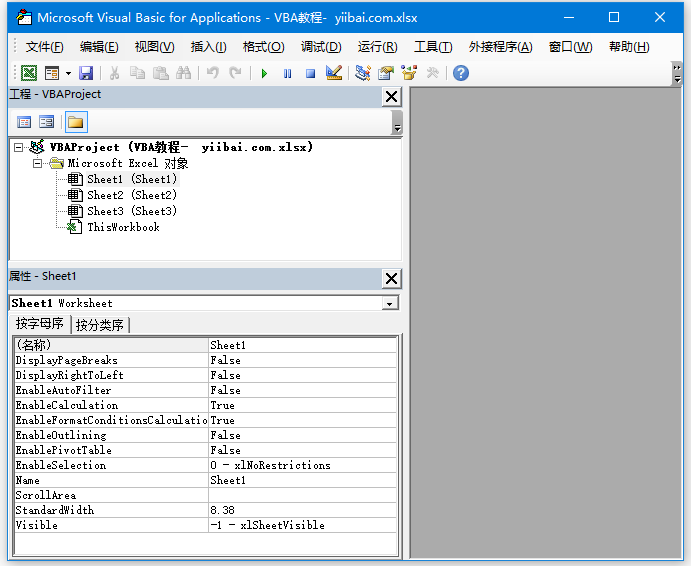Viewport: 691px width, 566px height.
Task: Click the project pane toolbar overflow arrow
Action: coord(397,123)
